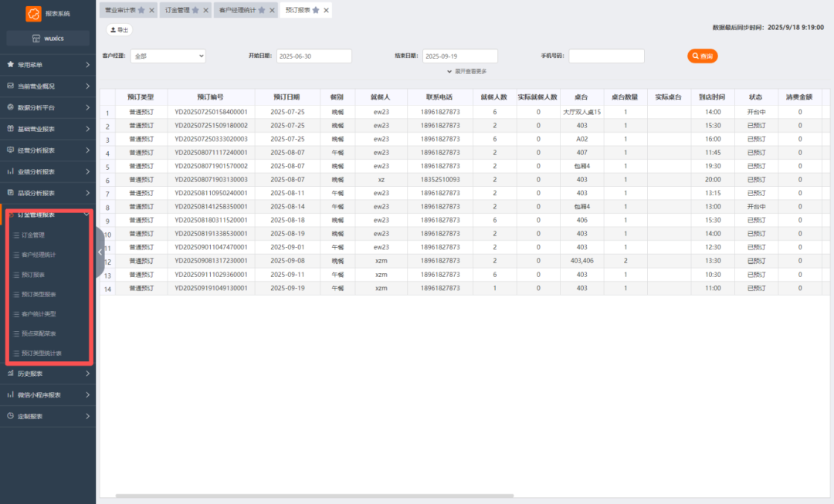This screenshot has height=504, width=834.
Task: Click the 就餐人数 column header
Action: tap(494, 97)
